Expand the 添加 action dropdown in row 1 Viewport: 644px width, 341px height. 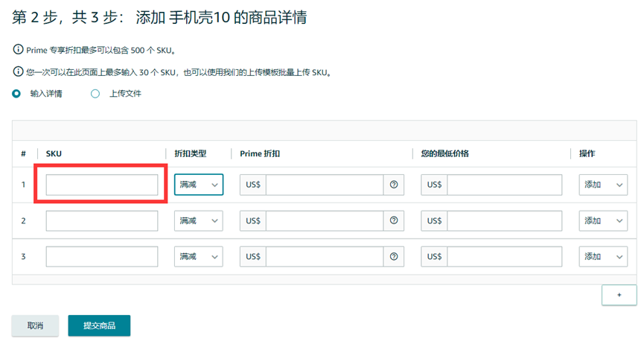click(603, 185)
